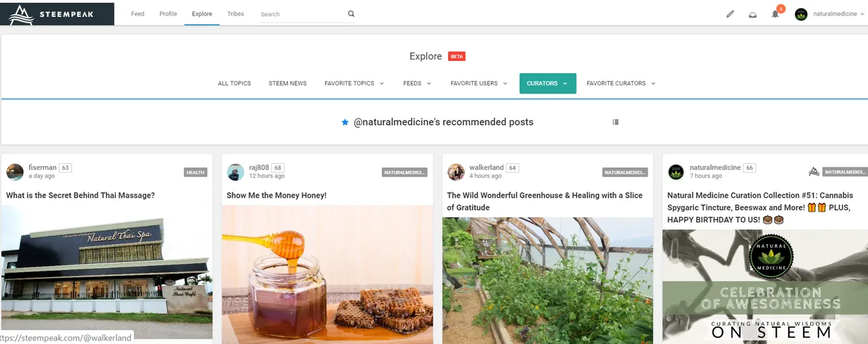Image resolution: width=868 pixels, height=344 pixels.
Task: Click the blue star beside recommended posts
Action: 345,123
